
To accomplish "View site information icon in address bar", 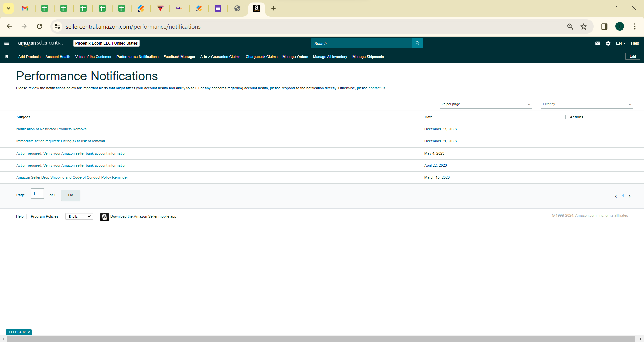I will pyautogui.click(x=58, y=26).
